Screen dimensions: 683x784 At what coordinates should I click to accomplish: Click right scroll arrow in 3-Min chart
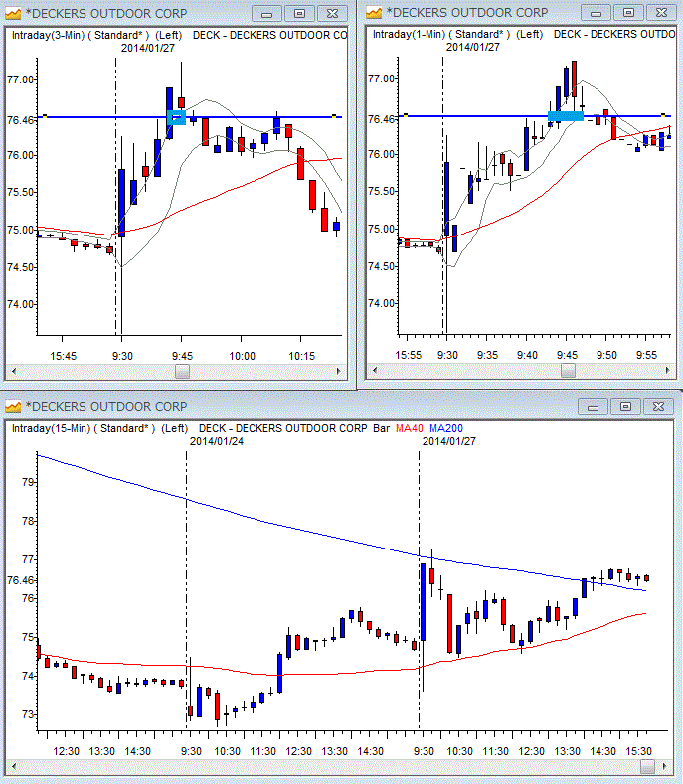(x=339, y=371)
